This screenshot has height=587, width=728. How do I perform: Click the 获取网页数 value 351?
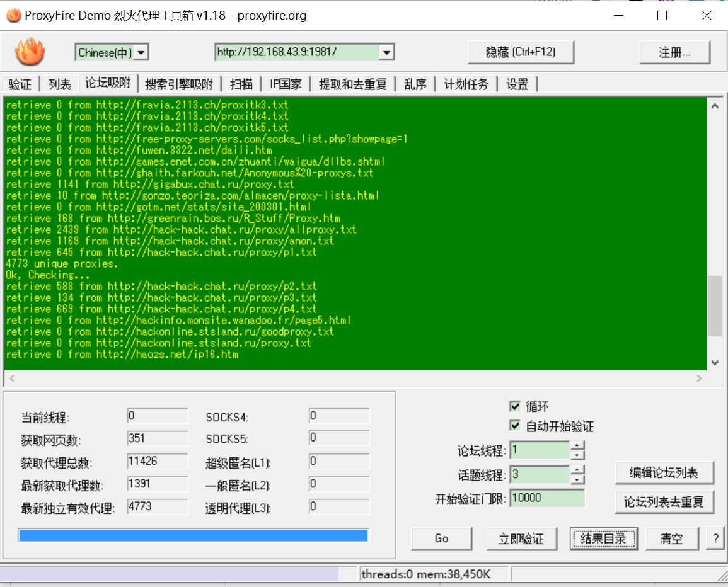pos(158,438)
